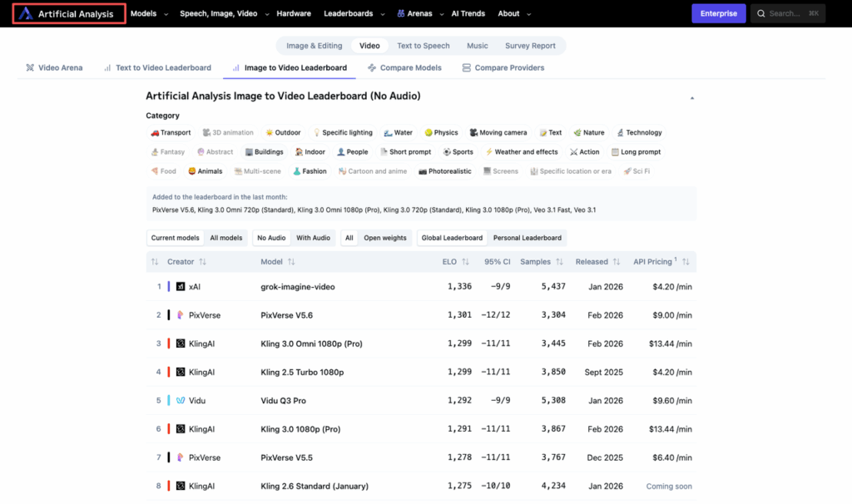Switch to the Music tab
The height and width of the screenshot is (504, 852).
point(477,46)
